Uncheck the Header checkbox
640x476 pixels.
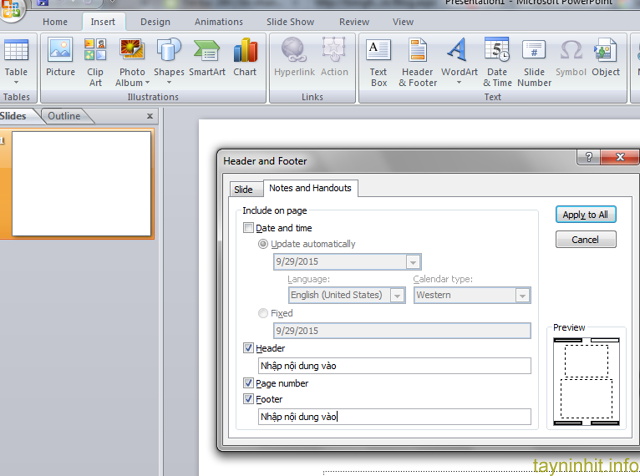(x=249, y=348)
